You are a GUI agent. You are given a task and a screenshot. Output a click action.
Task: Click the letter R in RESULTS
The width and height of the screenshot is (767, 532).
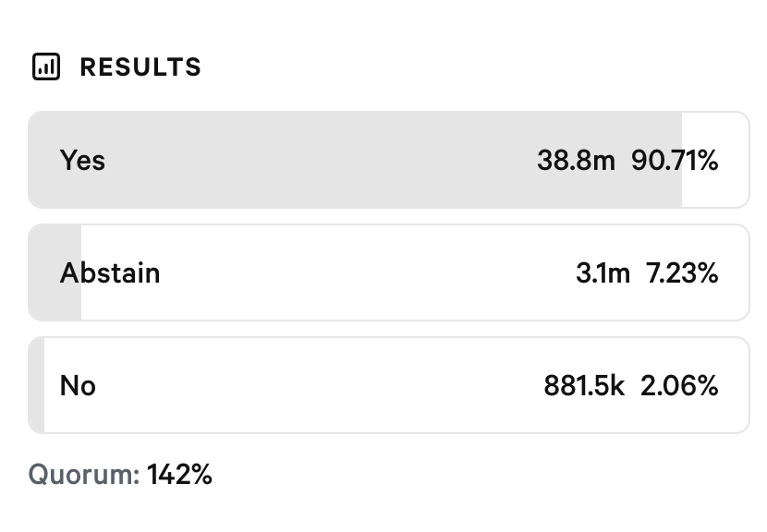click(x=89, y=67)
